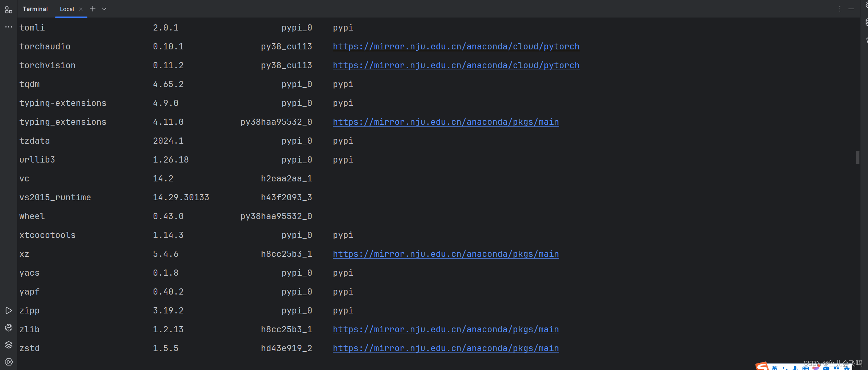The width and height of the screenshot is (868, 370).
Task: Open the terminal options kebab menu
Action: pyautogui.click(x=840, y=9)
